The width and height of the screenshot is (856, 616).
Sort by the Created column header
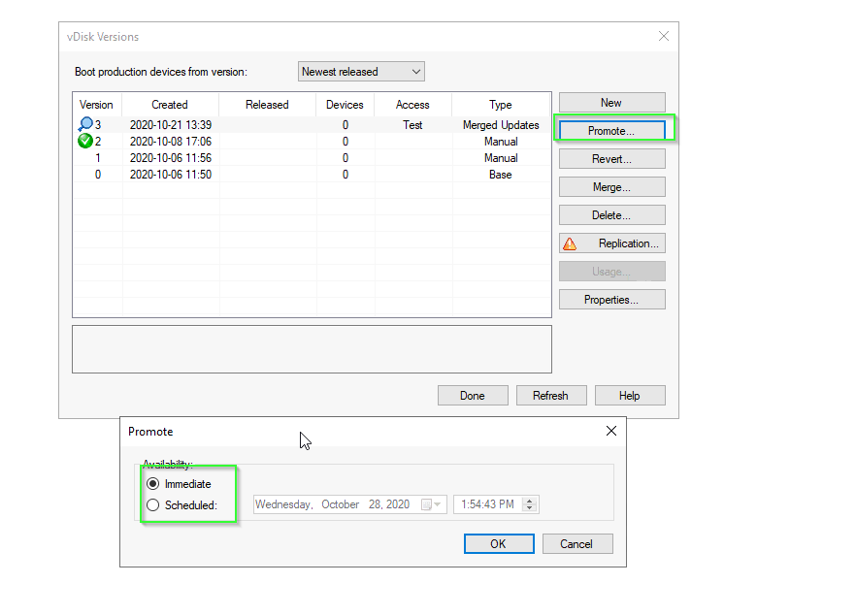point(170,105)
